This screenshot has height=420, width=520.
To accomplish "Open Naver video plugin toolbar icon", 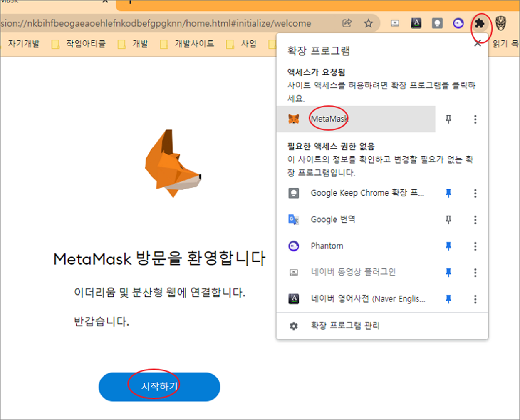I will (x=395, y=23).
